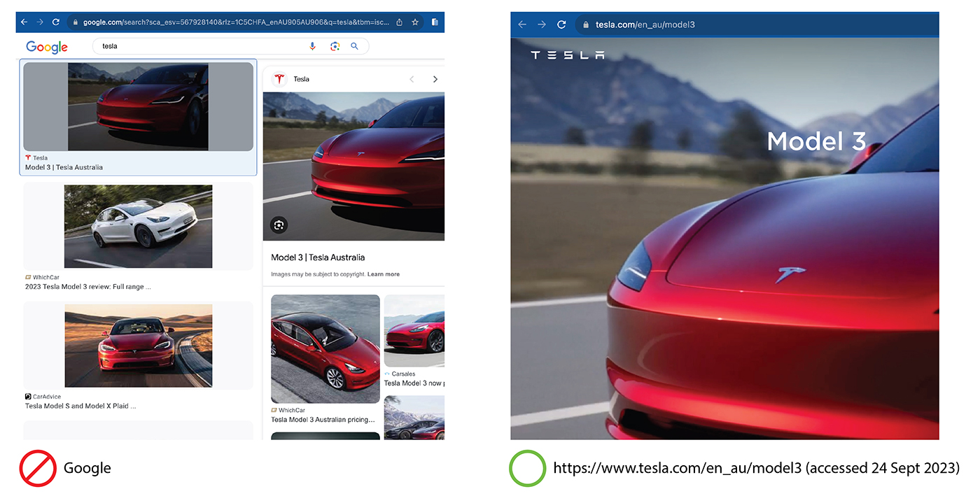Click inside the search field containing "tesla"
Viewport: 980px width, 503px height.
click(x=175, y=45)
